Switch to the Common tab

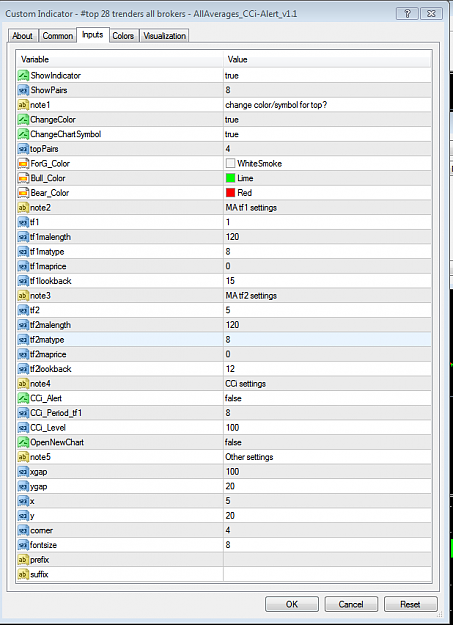(58, 36)
